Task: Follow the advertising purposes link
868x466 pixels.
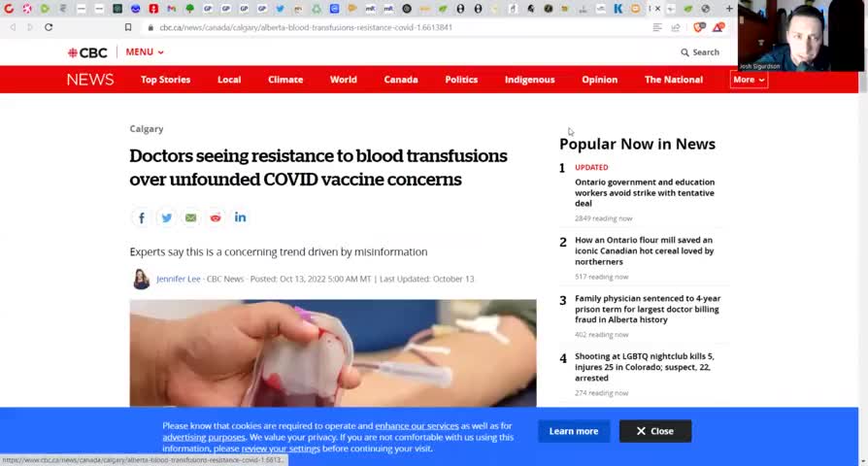Action: click(x=204, y=437)
